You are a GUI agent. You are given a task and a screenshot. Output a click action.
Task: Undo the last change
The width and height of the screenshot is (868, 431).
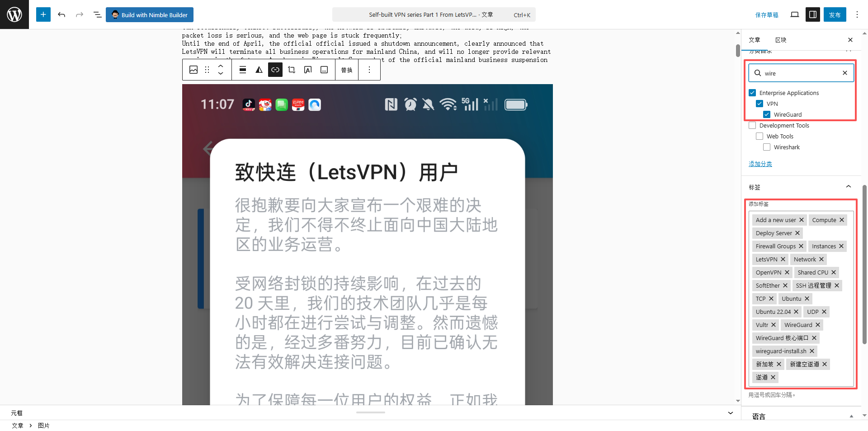click(61, 14)
